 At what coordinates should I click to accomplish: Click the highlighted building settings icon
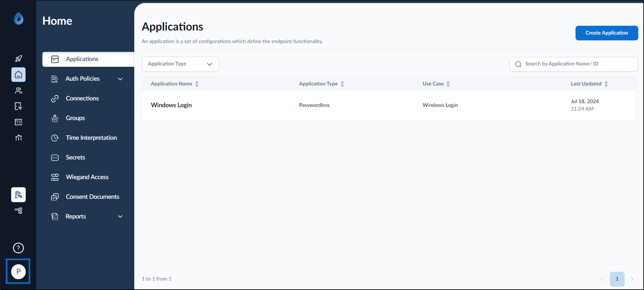click(18, 195)
